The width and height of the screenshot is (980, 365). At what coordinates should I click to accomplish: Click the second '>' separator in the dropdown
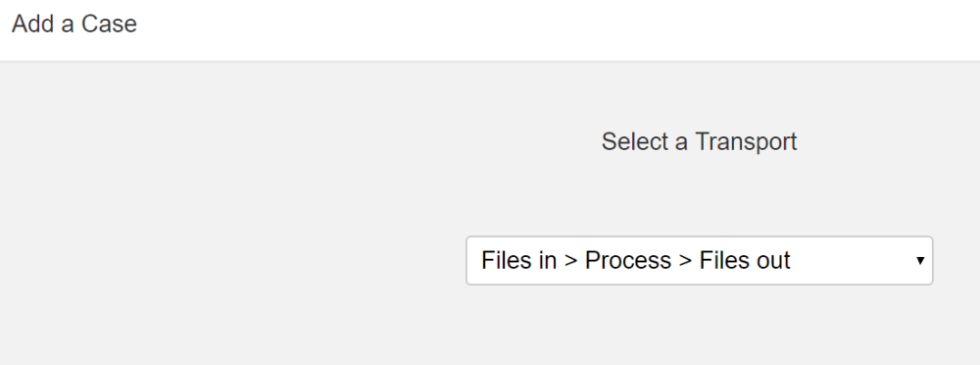tap(685, 261)
